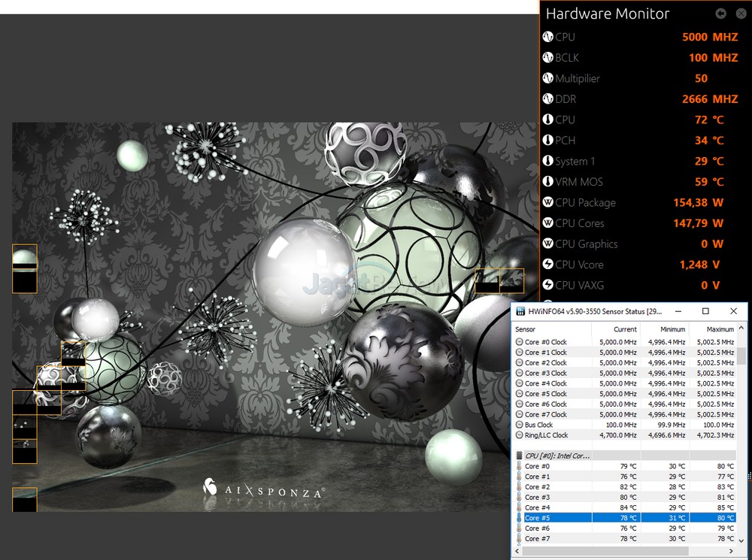Maximize the HWiNFO64 Sensor Status window
Screen dimensions: 752x560
click(x=705, y=311)
